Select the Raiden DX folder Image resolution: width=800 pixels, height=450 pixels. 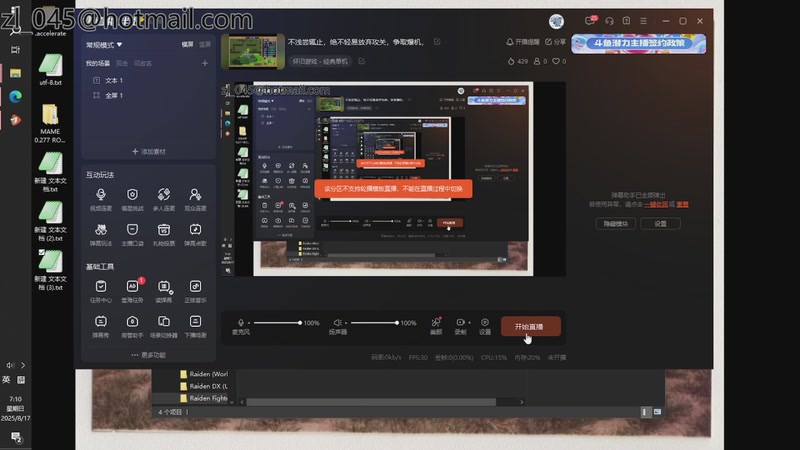[204, 386]
